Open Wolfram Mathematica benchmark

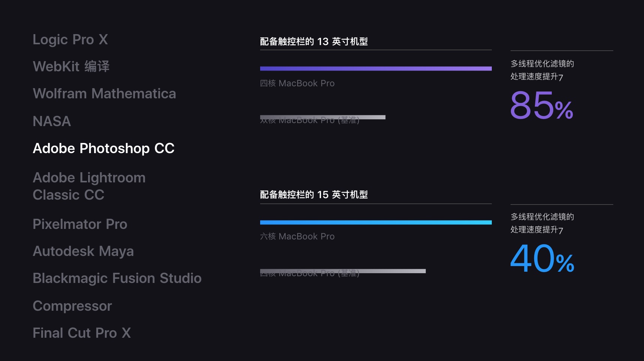point(104,93)
